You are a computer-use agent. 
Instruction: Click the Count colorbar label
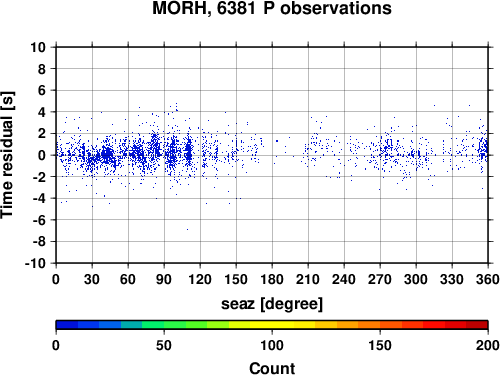point(272,368)
